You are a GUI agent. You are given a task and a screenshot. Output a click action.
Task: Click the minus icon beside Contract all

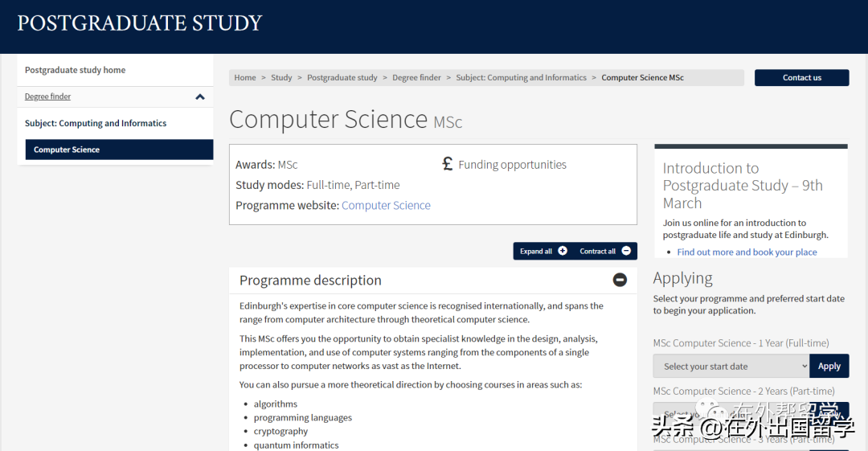click(x=626, y=251)
